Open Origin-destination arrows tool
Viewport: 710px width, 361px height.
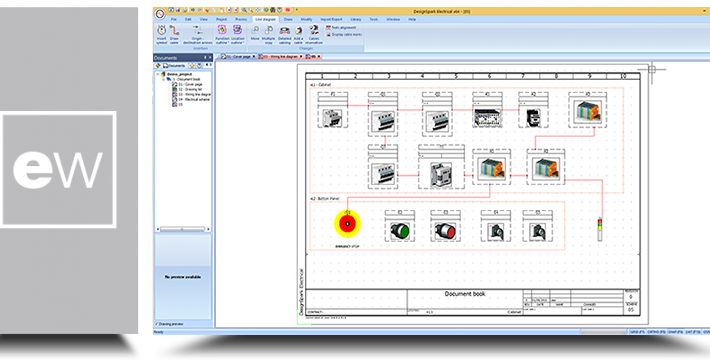[197, 34]
